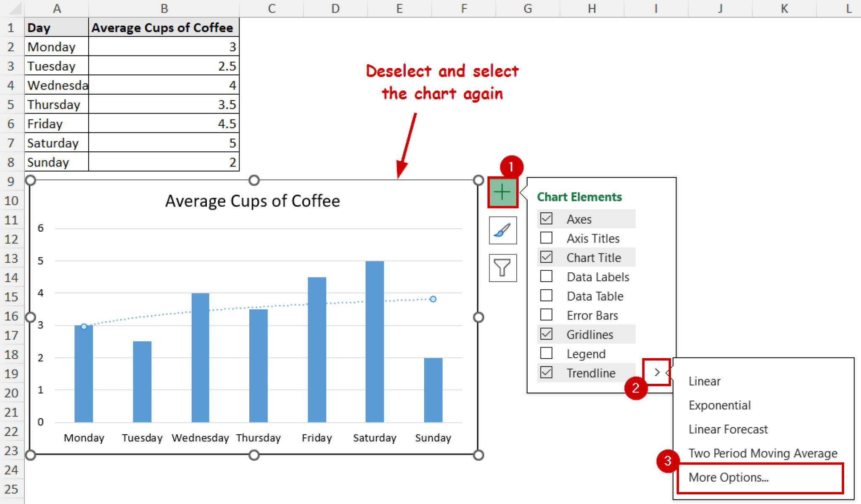Viewport: 861px width, 504px height.
Task: Choose Linear Forecast trendline option
Action: (x=728, y=429)
